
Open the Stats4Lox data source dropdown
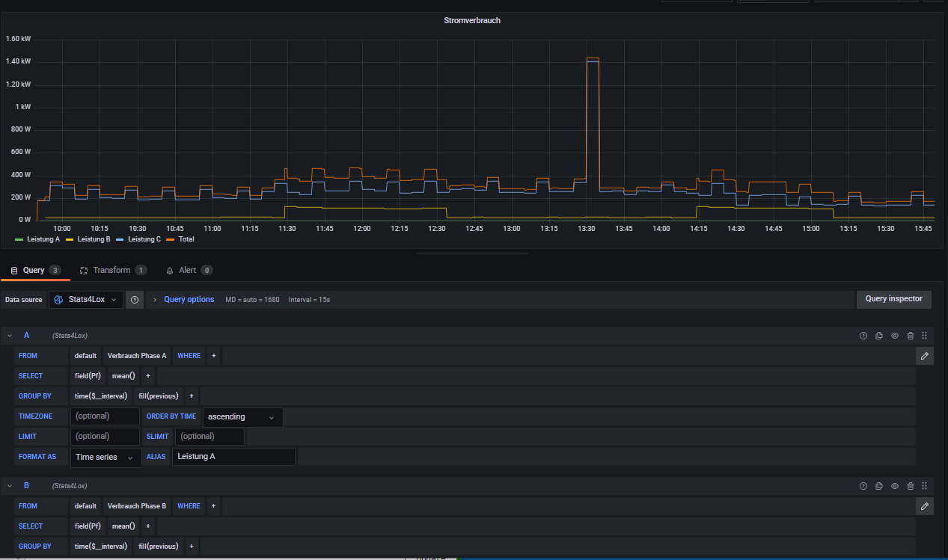pyautogui.click(x=85, y=300)
